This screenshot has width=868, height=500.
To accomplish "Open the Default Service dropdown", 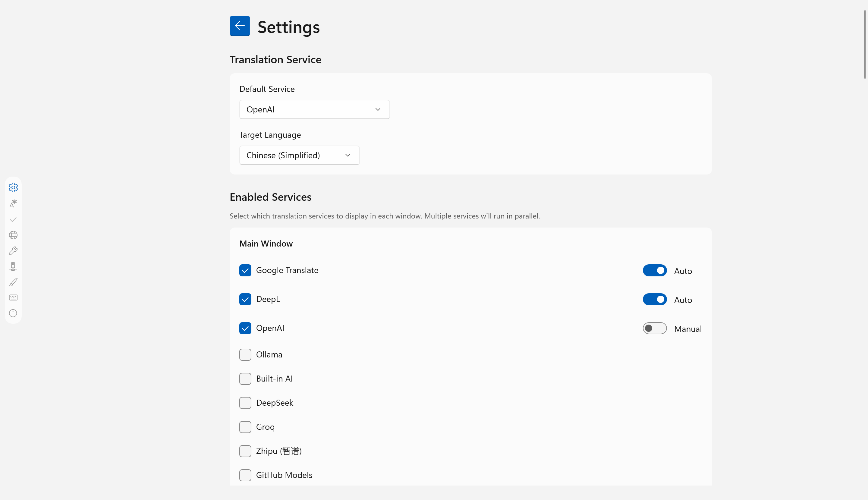I will pyautogui.click(x=314, y=109).
